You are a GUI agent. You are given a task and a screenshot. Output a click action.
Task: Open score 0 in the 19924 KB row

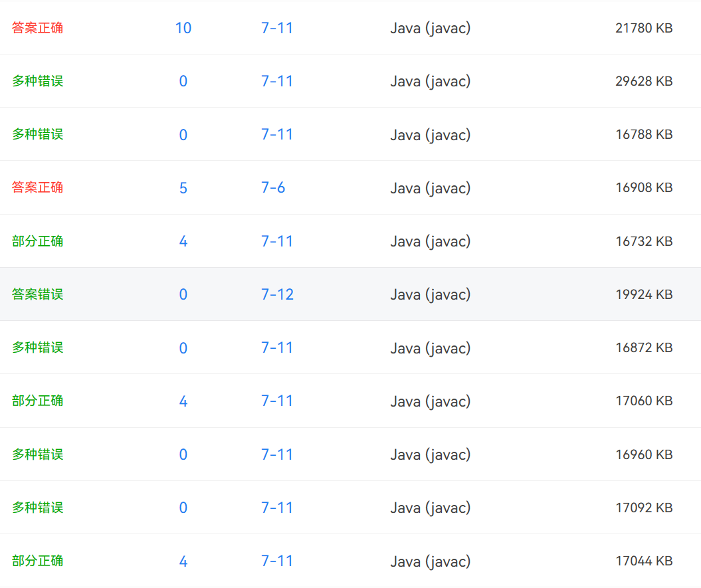point(183,294)
